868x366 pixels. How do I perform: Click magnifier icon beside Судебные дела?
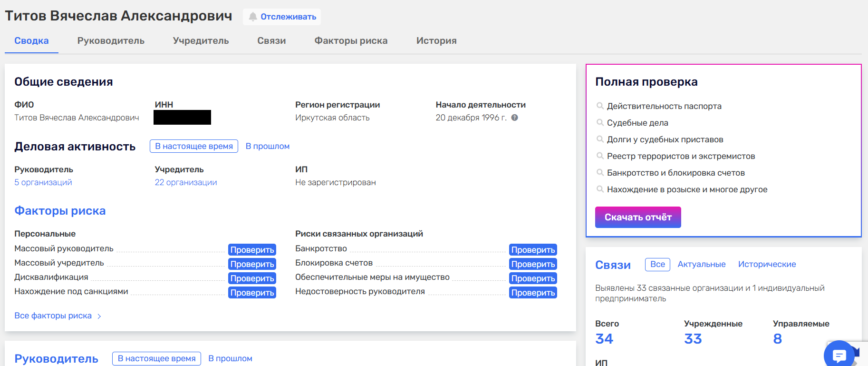[x=600, y=122]
